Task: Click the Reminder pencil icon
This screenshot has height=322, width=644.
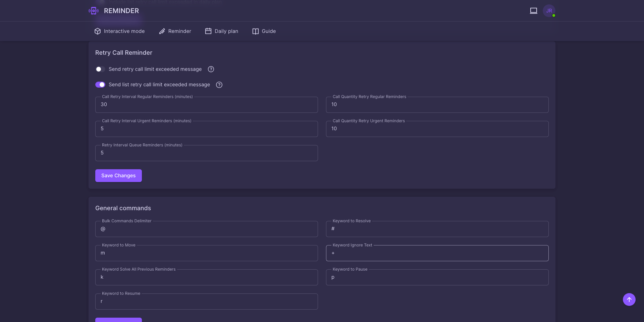Action: [x=162, y=31]
